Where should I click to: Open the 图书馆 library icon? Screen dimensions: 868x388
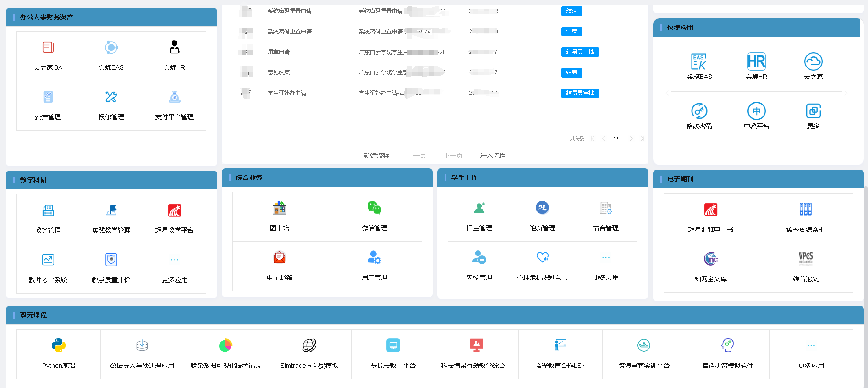click(x=279, y=208)
